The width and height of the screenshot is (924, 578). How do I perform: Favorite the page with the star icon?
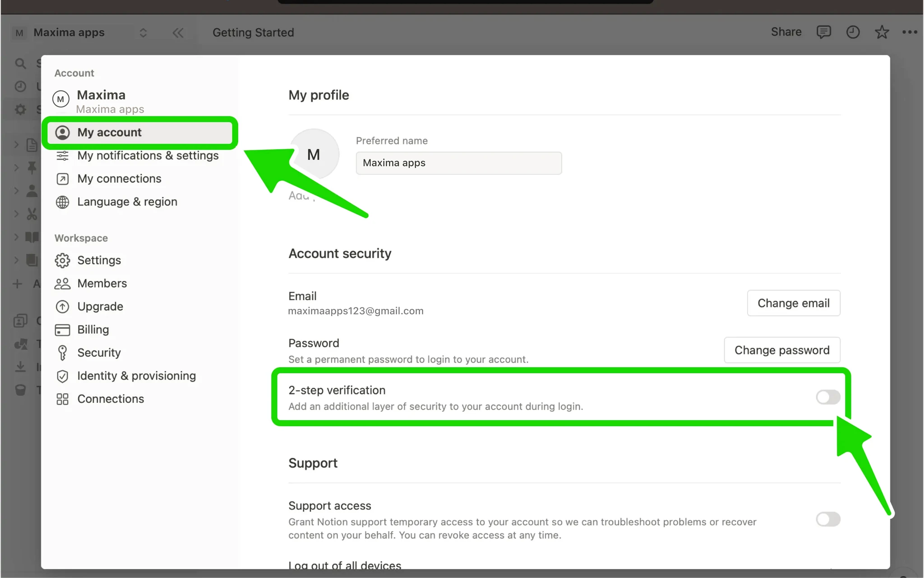point(882,32)
